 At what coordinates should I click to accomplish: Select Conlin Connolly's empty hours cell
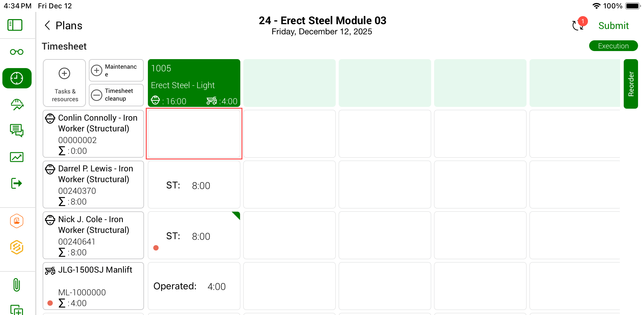point(194,134)
